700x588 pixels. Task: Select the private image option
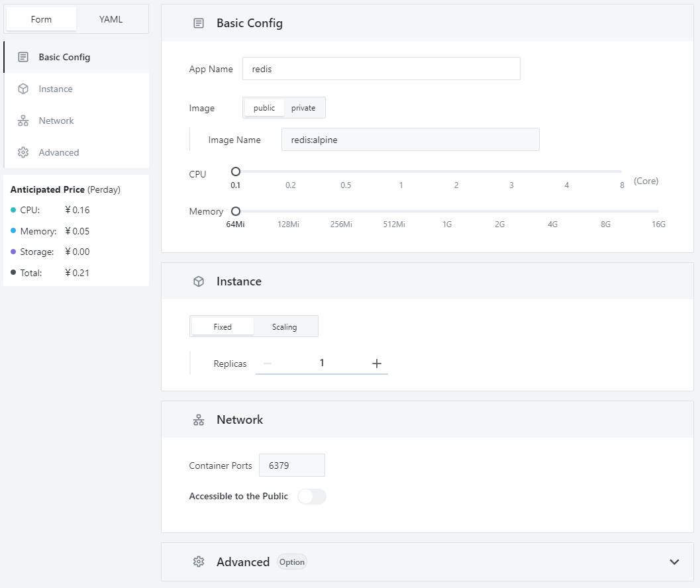303,108
